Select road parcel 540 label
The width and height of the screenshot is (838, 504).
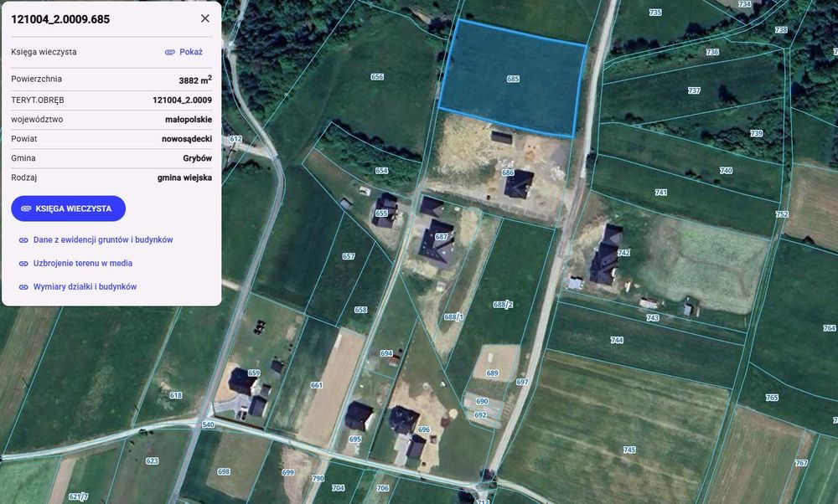(x=209, y=425)
